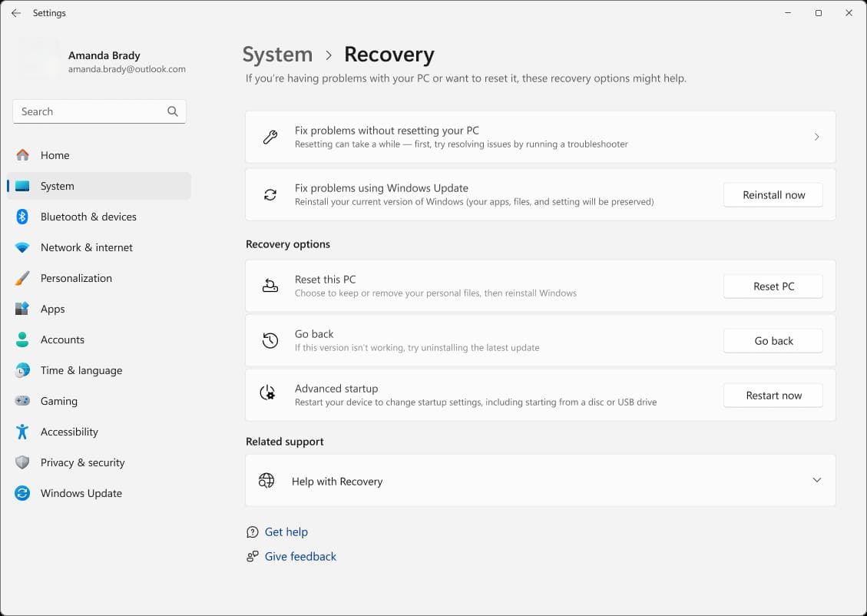Select the Apps label in sidebar
Screen dimensions: 867x616
(52, 309)
